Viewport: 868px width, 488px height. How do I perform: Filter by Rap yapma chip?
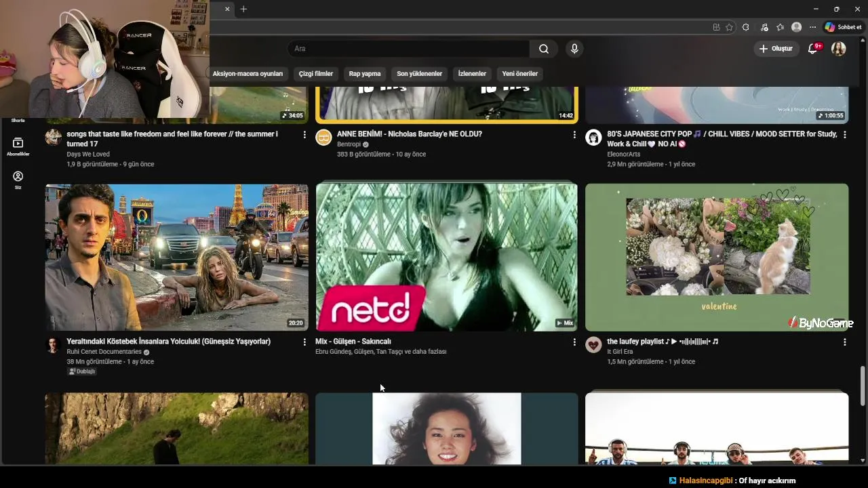tap(365, 74)
